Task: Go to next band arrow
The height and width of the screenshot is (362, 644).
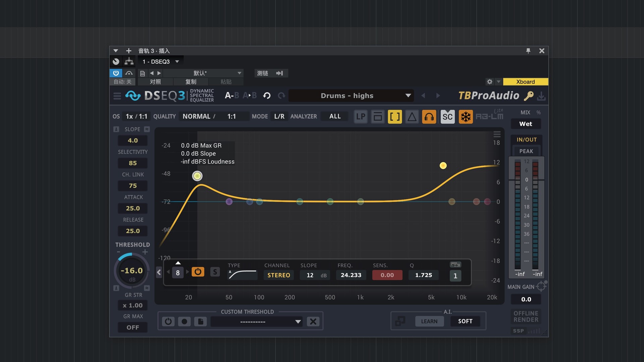Action: (x=187, y=272)
